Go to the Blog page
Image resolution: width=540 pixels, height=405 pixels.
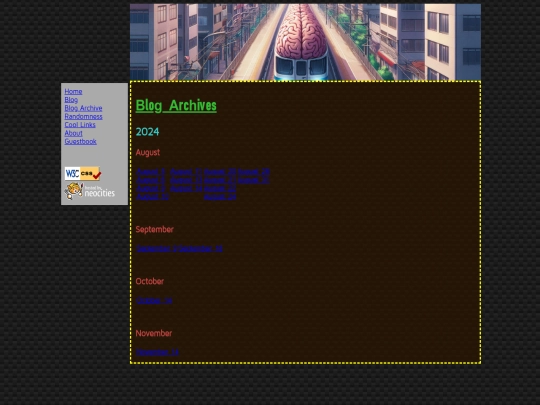coord(71,100)
